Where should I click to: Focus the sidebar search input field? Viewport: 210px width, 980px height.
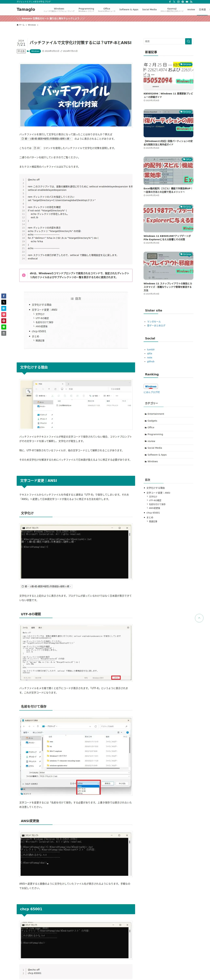click(164, 41)
